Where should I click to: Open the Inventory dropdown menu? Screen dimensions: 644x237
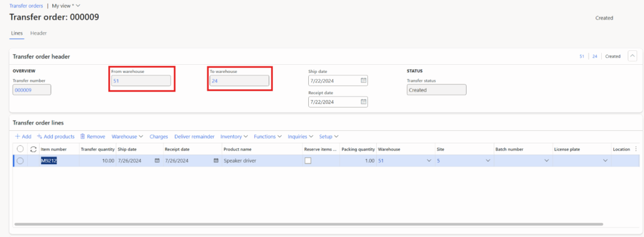click(x=234, y=136)
